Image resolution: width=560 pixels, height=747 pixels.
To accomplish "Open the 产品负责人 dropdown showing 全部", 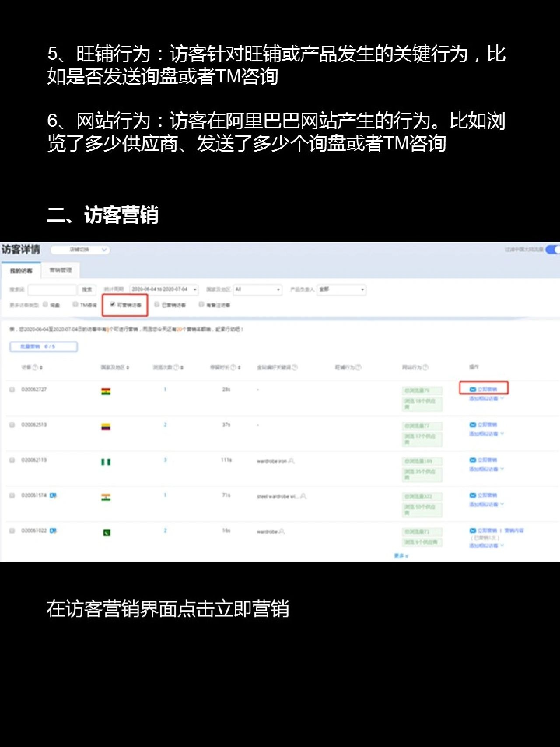I will (341, 289).
